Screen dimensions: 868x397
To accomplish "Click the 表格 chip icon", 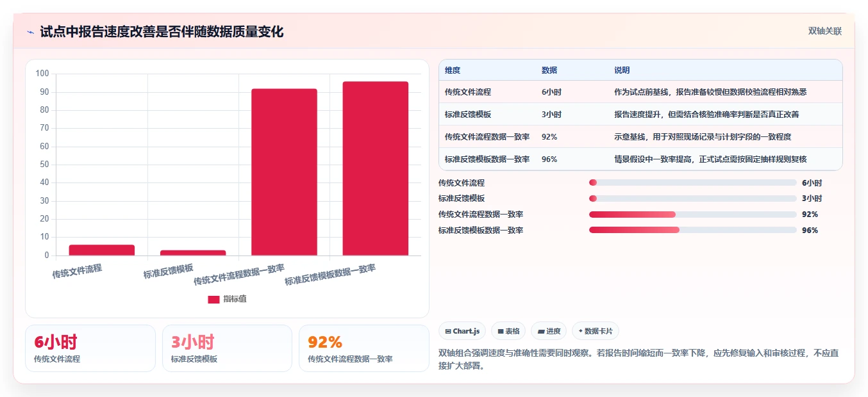I will 501,331.
